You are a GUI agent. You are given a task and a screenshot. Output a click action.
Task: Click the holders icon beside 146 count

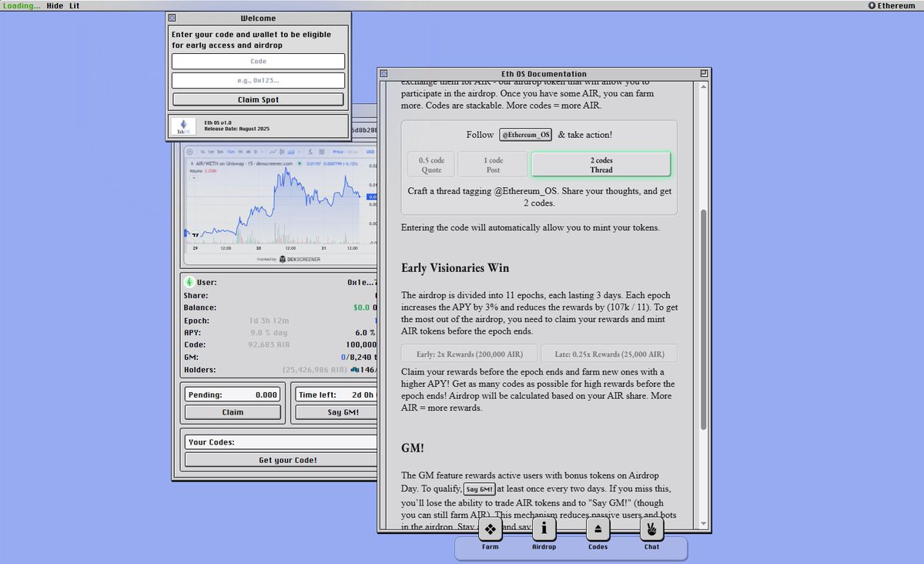coord(354,369)
